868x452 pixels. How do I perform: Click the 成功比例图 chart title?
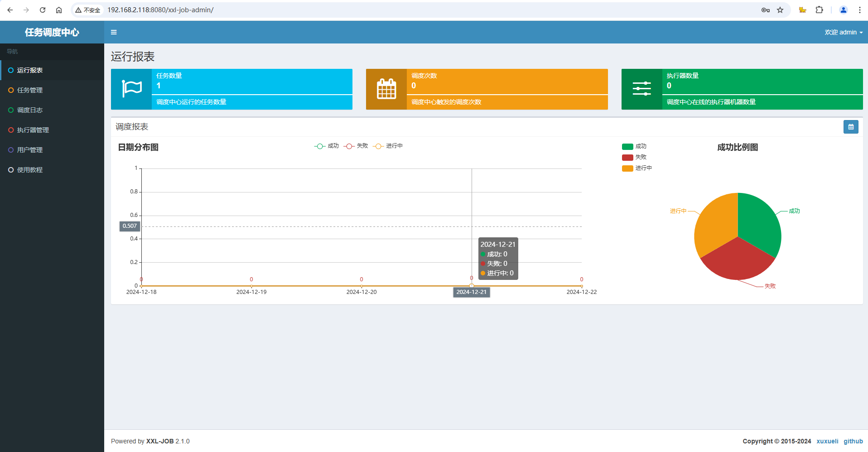[738, 147]
